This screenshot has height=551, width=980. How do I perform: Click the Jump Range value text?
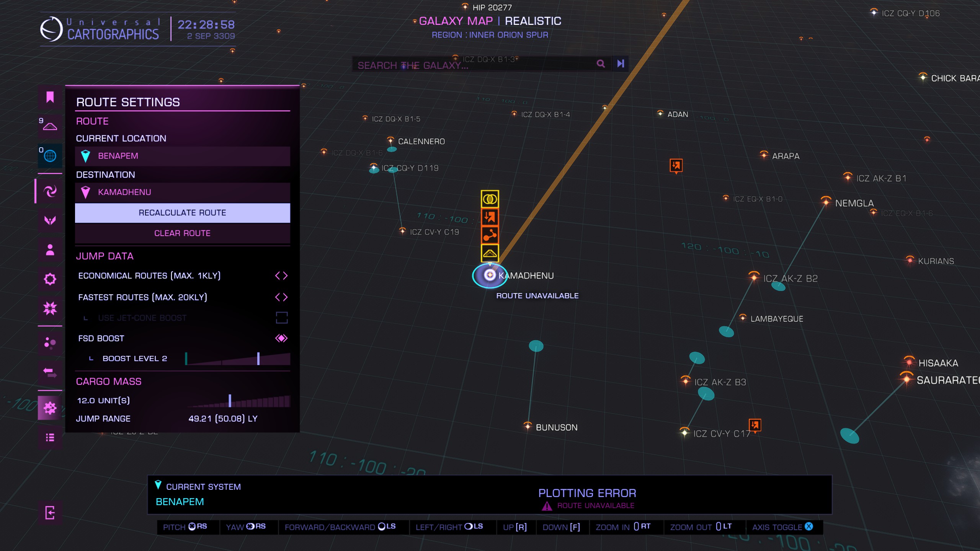point(223,419)
